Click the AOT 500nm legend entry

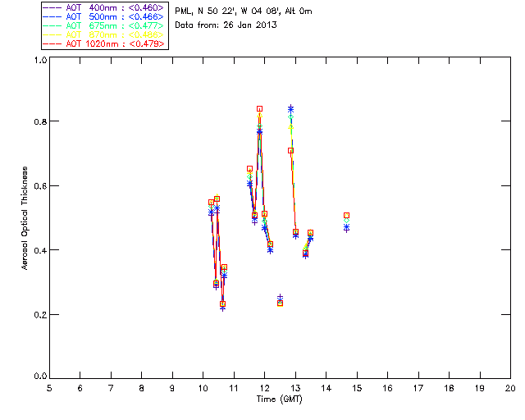coord(104,16)
